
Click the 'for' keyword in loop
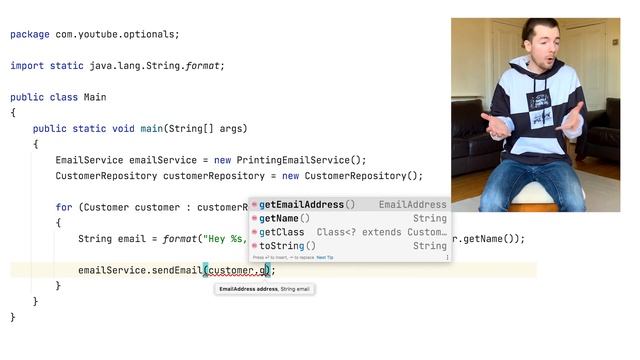[x=64, y=207]
